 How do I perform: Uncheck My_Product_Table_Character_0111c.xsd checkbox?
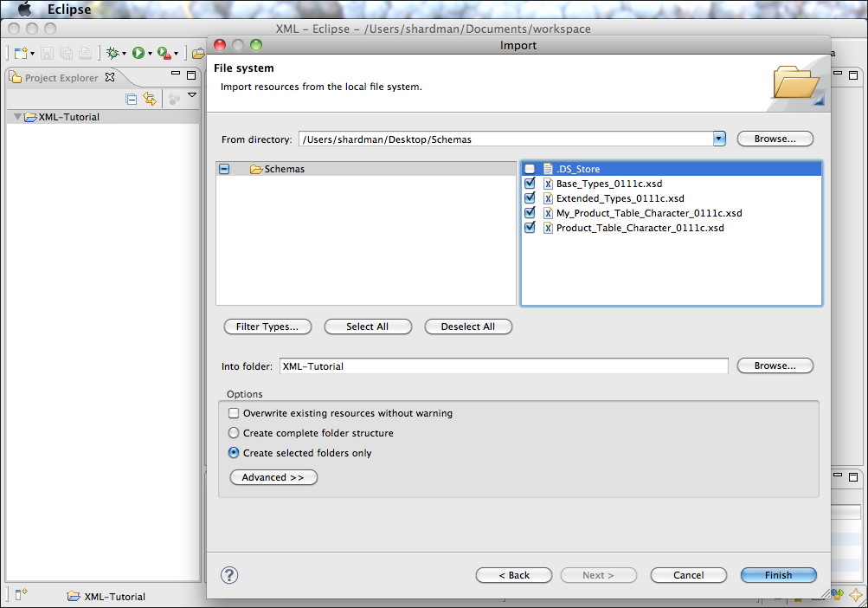pos(530,213)
